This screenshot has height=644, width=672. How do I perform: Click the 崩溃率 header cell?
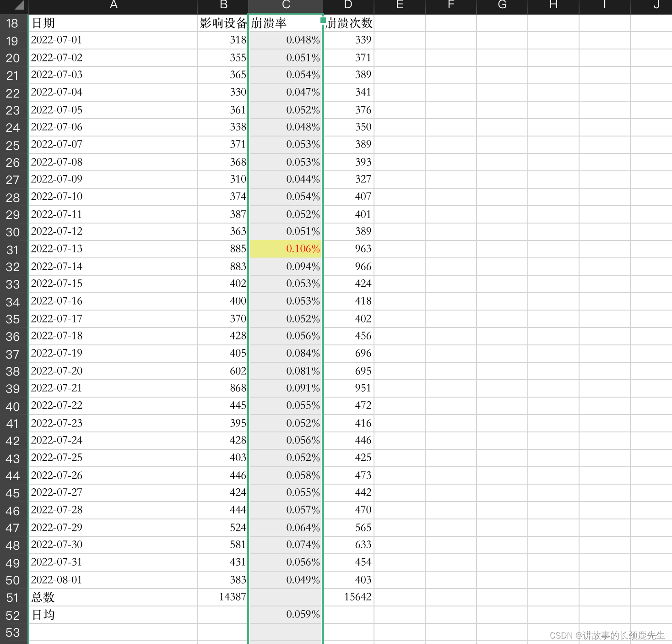[286, 23]
